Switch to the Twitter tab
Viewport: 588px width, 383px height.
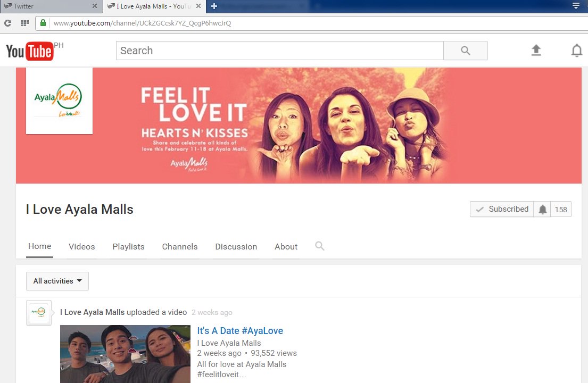pyautogui.click(x=51, y=6)
